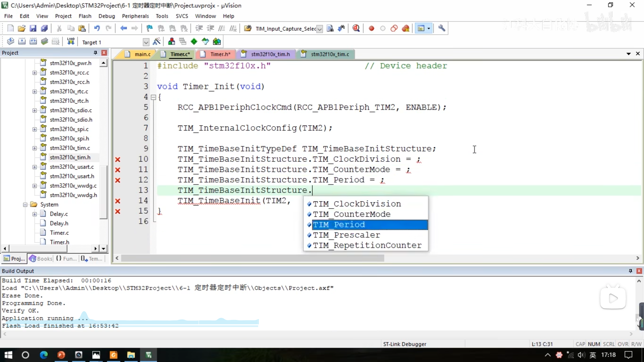Open Target 1 dropdown
This screenshot has height=362, width=644.
[x=146, y=42]
